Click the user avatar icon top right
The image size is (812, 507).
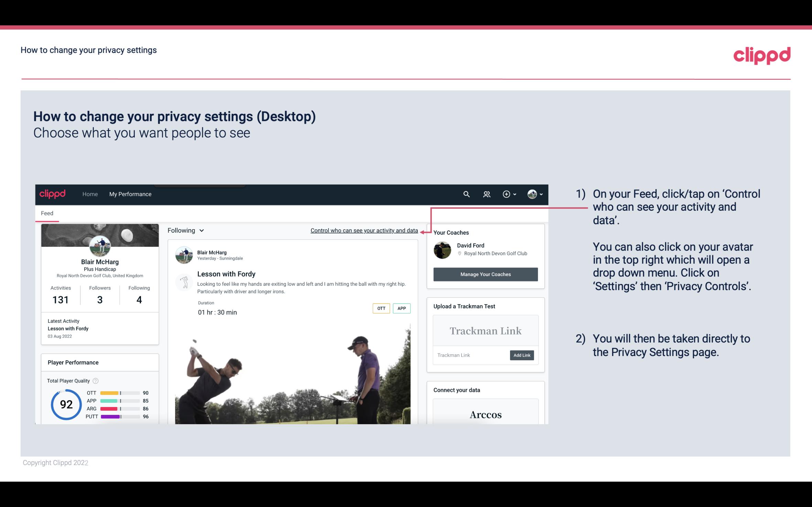tap(532, 194)
